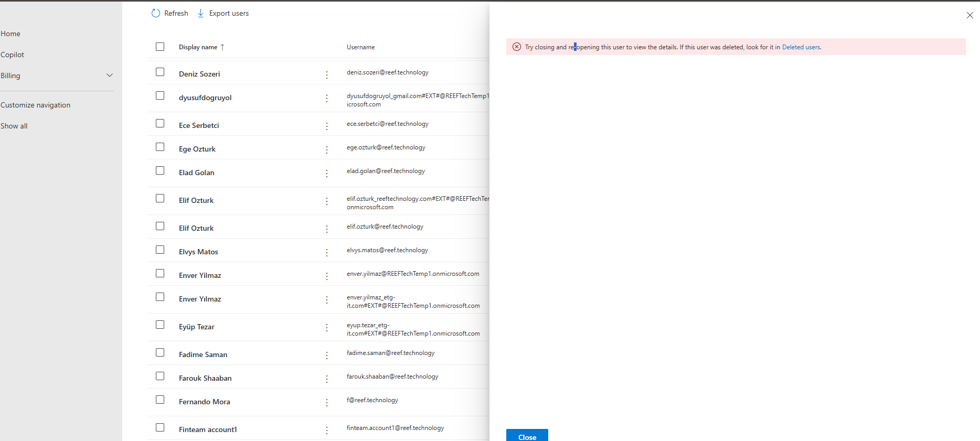Click username ege.ozturk@reef.technology
Viewport: 980px width, 441px height.
(x=386, y=147)
